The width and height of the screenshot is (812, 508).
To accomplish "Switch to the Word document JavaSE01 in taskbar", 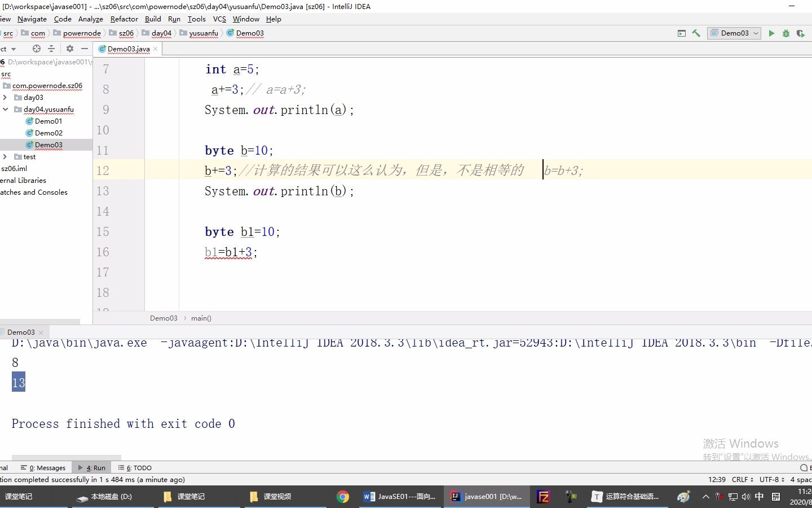I will (x=400, y=497).
